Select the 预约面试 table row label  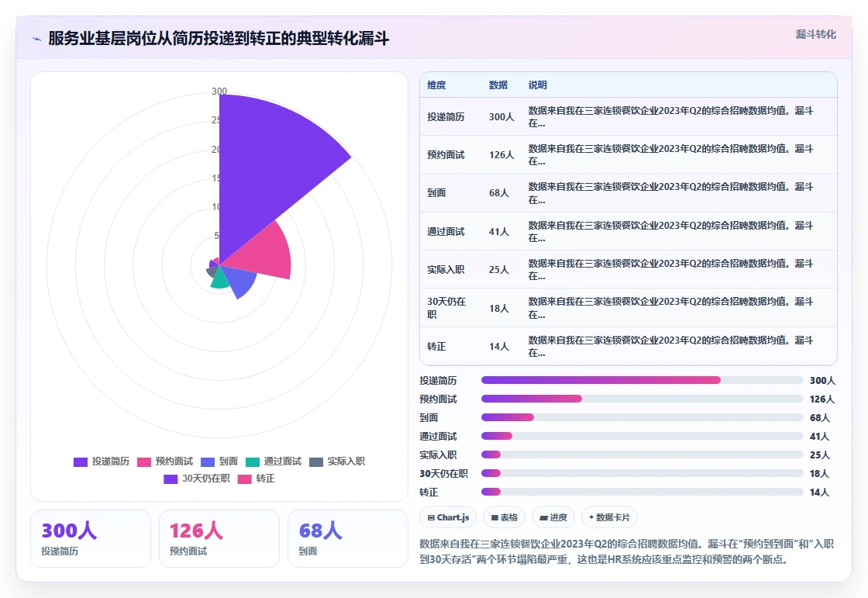click(x=446, y=154)
